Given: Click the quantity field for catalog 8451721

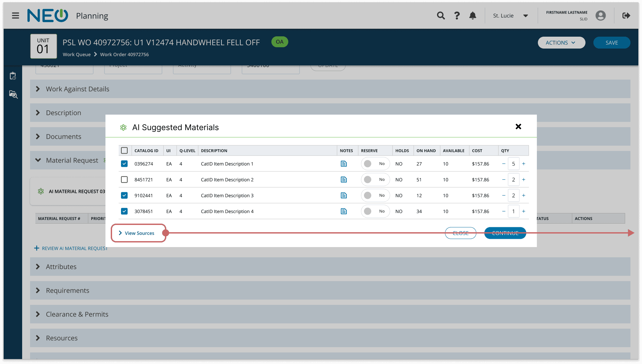Looking at the screenshot, I should [x=513, y=180].
